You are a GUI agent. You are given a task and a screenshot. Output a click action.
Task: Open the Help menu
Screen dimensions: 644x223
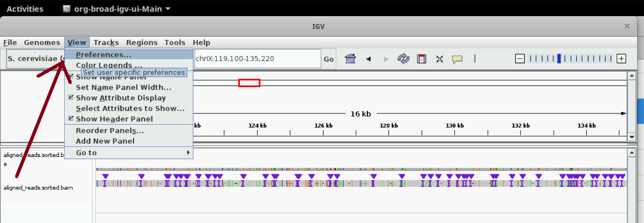pos(201,43)
